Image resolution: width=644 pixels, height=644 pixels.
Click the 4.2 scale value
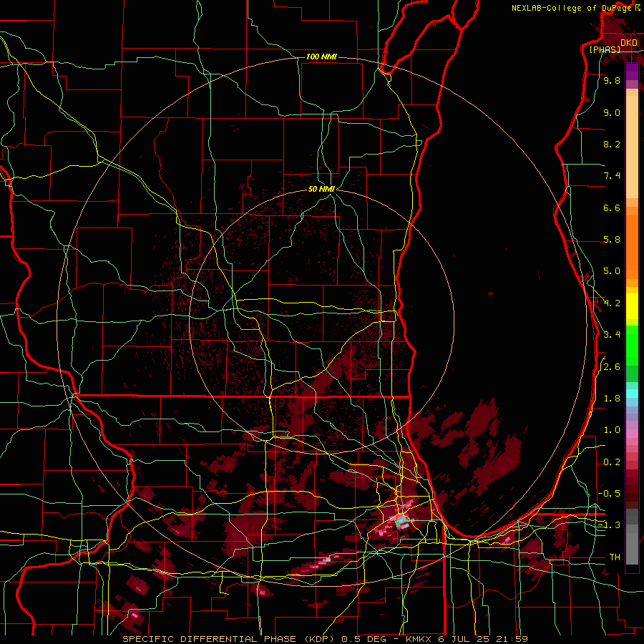click(612, 303)
